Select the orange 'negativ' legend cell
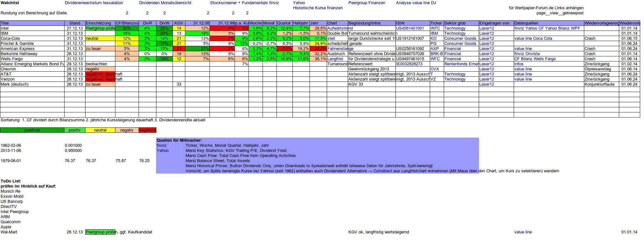Viewport: 644px width, 249px height. [x=127, y=130]
